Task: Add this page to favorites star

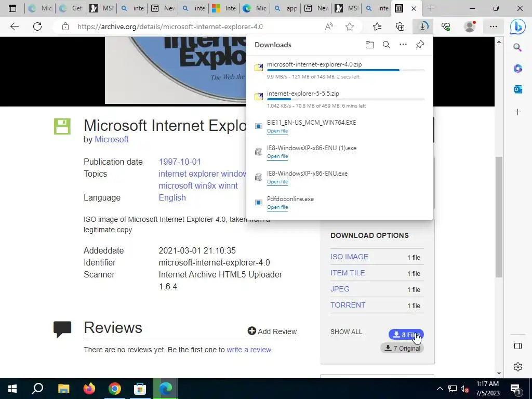Action: point(350,26)
